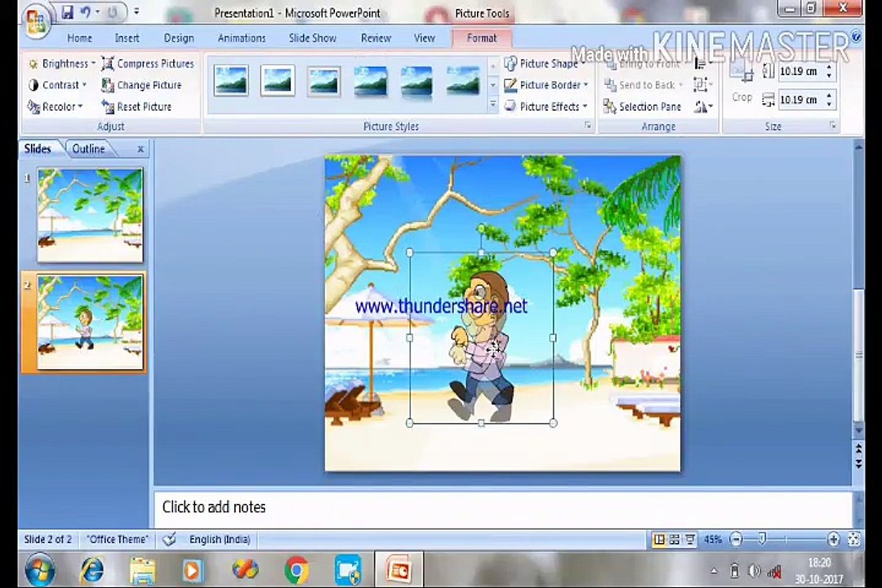
Task: Open the Size dialog launcher
Action: 832,126
